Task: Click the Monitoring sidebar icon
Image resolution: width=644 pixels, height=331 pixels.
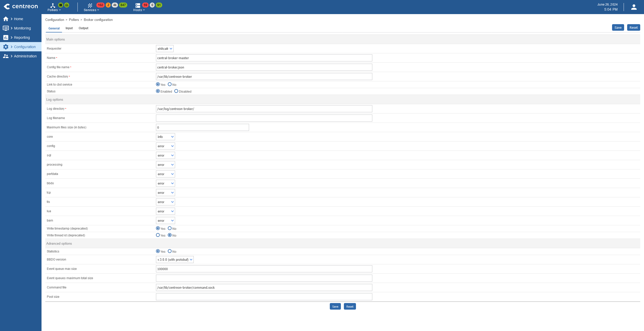Action: tap(6, 28)
